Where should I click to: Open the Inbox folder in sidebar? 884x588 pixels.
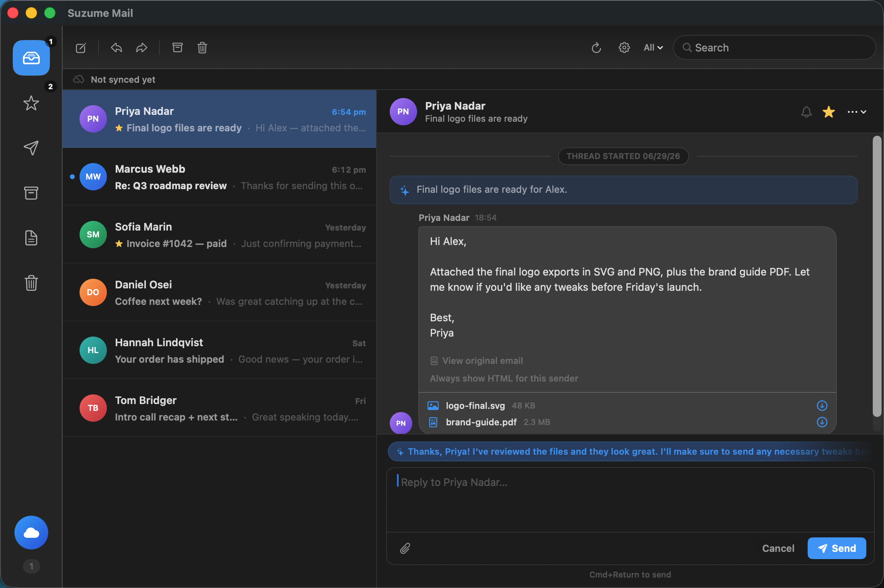click(31, 58)
